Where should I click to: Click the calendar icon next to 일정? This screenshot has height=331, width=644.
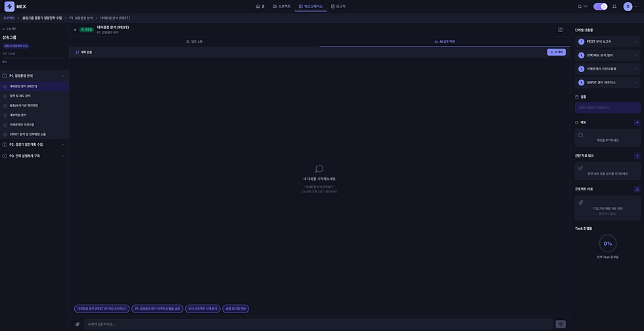pos(577,97)
